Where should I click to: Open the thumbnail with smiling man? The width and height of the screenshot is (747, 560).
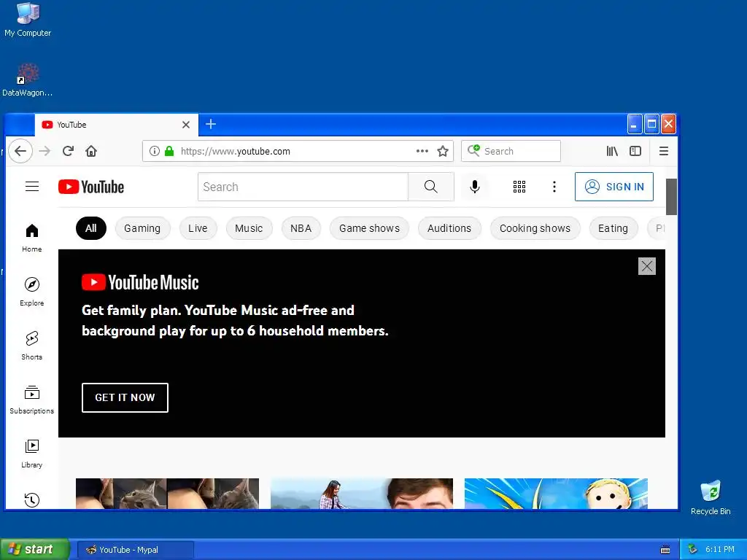[x=362, y=494]
